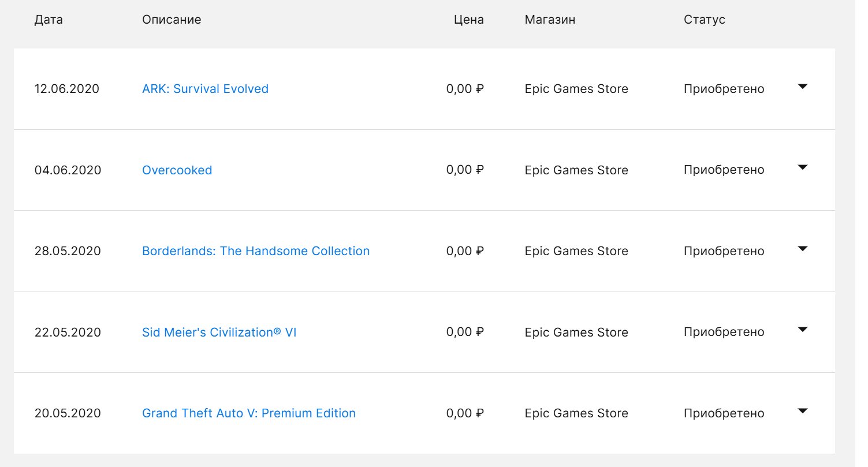Click Epic Games Store in the Borderlands row
The height and width of the screenshot is (467, 868).
click(x=576, y=251)
